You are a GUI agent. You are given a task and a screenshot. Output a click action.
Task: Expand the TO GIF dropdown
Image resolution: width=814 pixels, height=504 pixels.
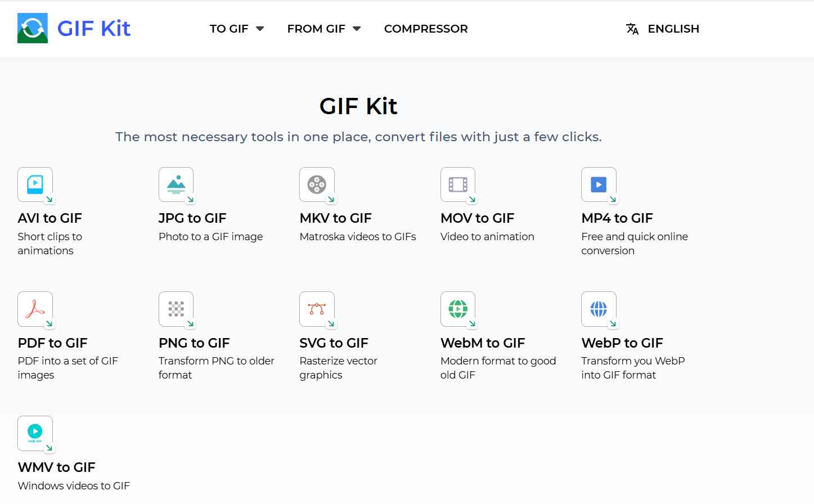click(236, 29)
